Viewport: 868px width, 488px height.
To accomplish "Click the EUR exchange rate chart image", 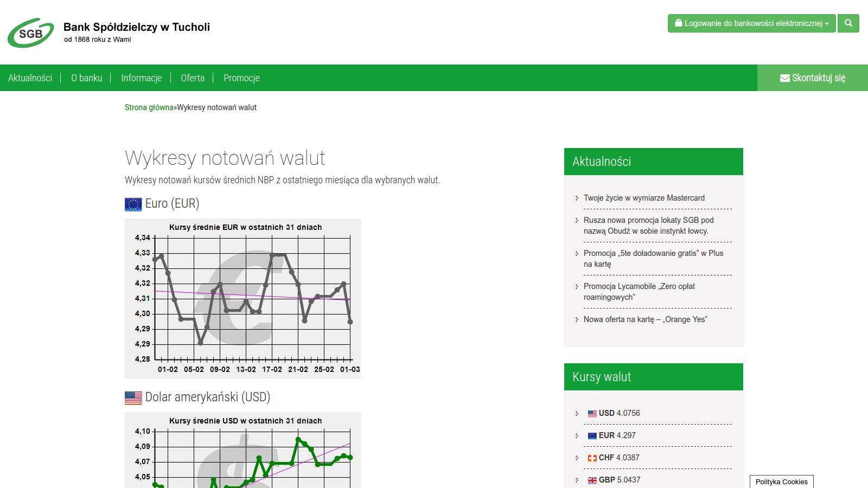I will coord(242,298).
